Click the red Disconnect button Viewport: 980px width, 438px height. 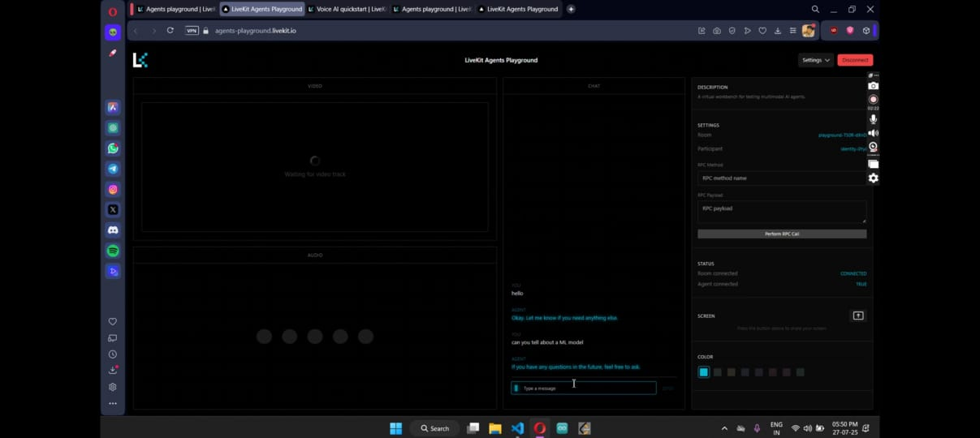(855, 60)
